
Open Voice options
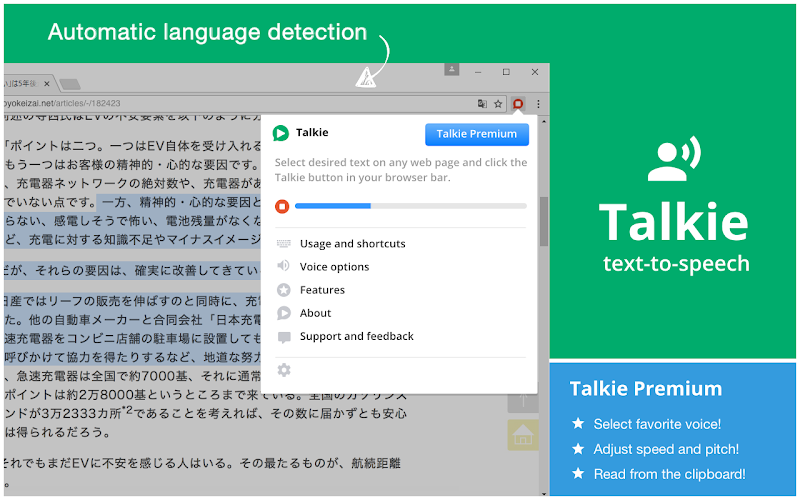coord(334,266)
